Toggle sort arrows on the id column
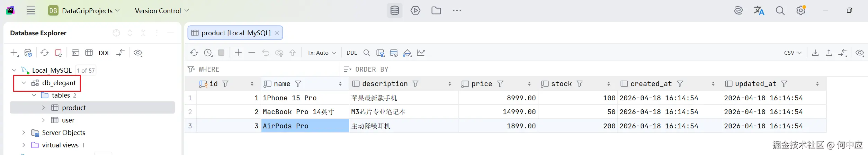The image size is (868, 155). [252, 84]
